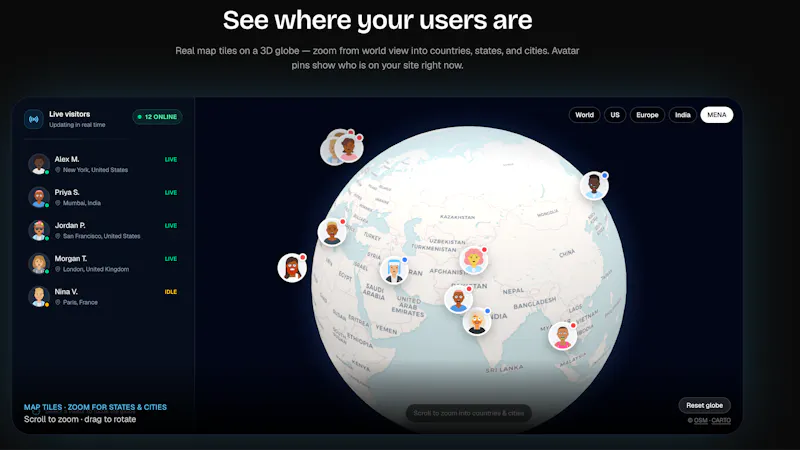Click IDLE status for Nina V.
This screenshot has height=450, width=800.
click(170, 292)
